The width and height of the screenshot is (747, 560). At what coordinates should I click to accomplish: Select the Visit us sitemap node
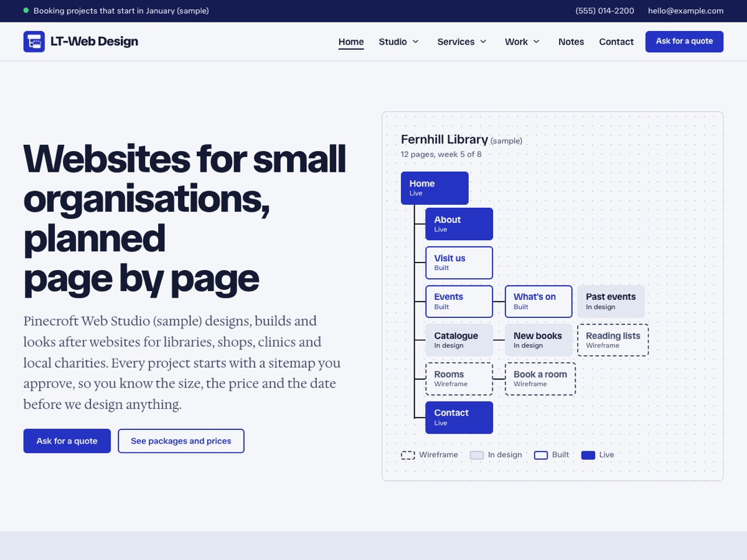tap(459, 263)
